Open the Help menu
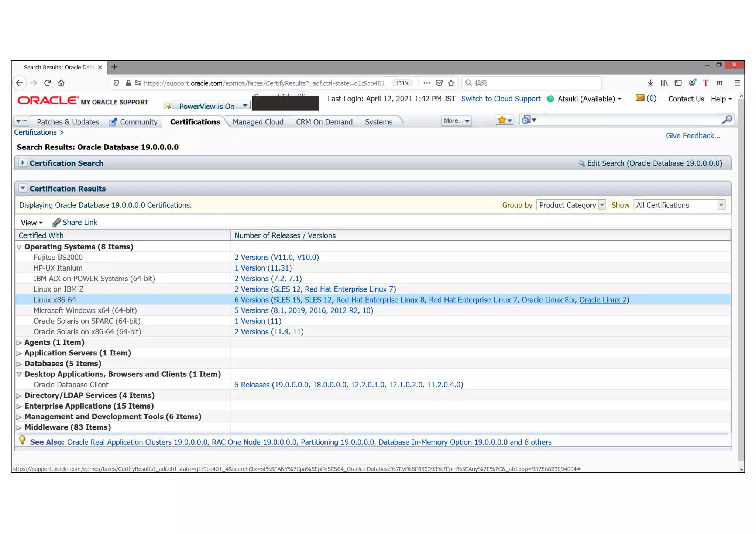 pyautogui.click(x=721, y=99)
